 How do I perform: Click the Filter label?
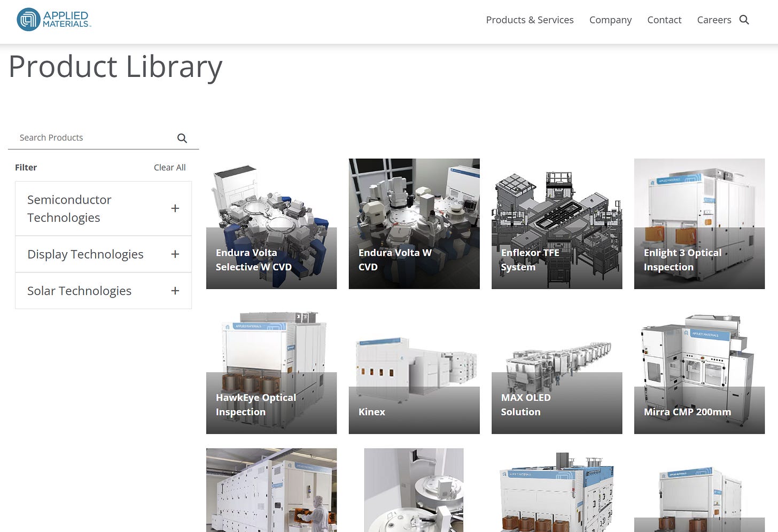coord(26,167)
